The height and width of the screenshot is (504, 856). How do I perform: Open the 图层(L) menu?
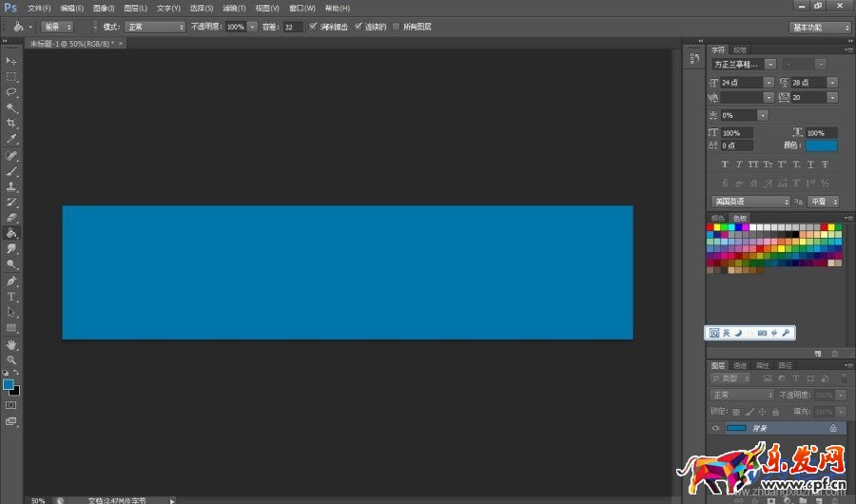click(x=135, y=8)
